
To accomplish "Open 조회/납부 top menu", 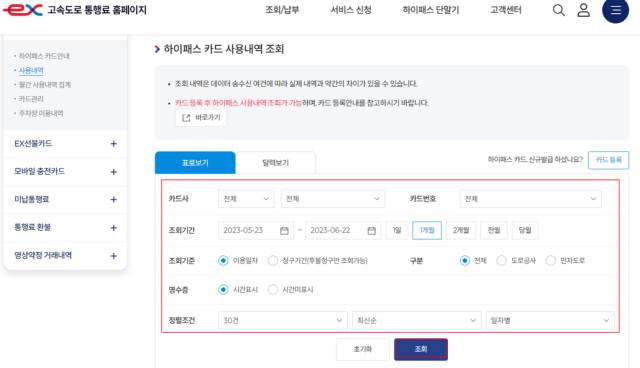I will (282, 10).
